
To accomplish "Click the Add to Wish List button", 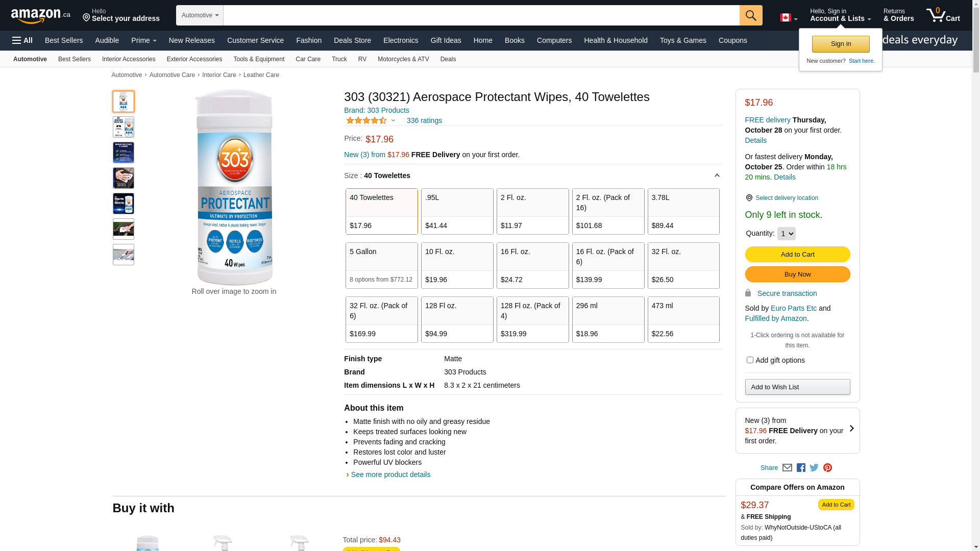I will [797, 387].
